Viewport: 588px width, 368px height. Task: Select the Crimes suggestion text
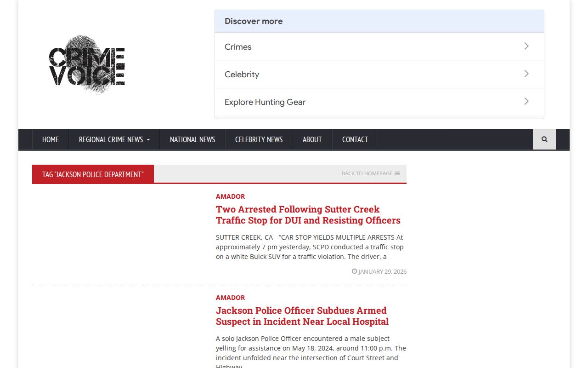tap(238, 47)
